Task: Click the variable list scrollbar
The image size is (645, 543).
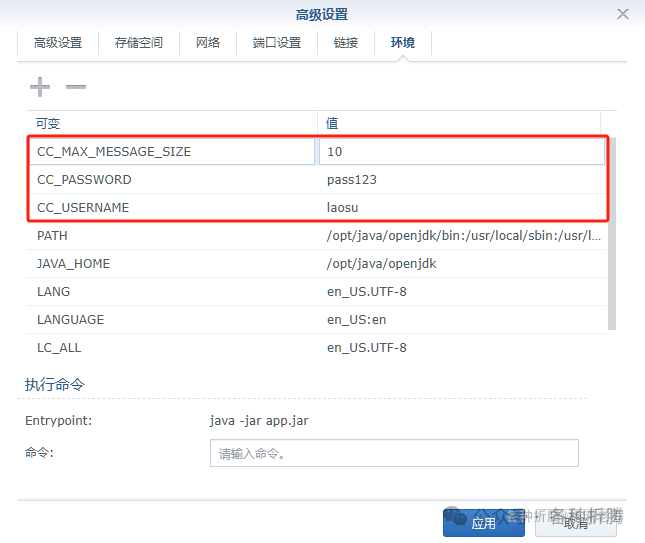Action: [x=612, y=234]
